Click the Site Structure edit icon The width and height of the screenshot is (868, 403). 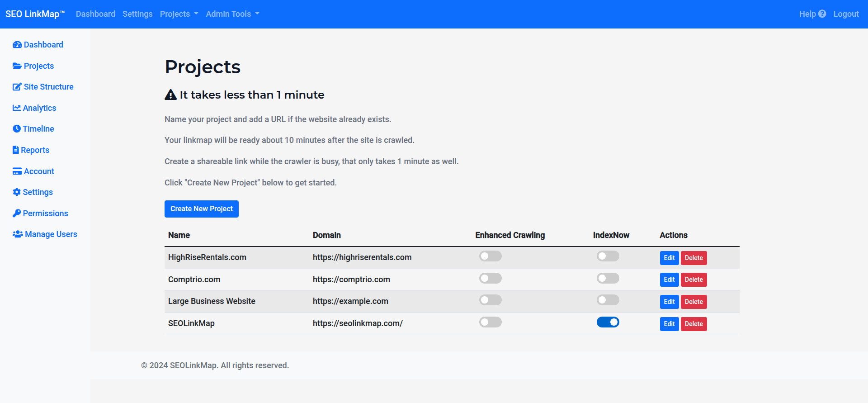[x=17, y=87]
